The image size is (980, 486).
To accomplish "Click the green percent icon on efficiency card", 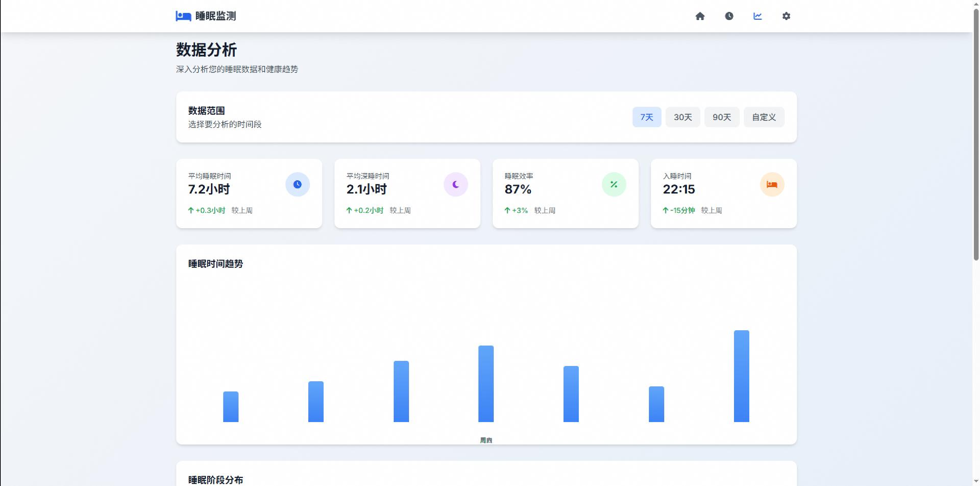I will tap(614, 184).
